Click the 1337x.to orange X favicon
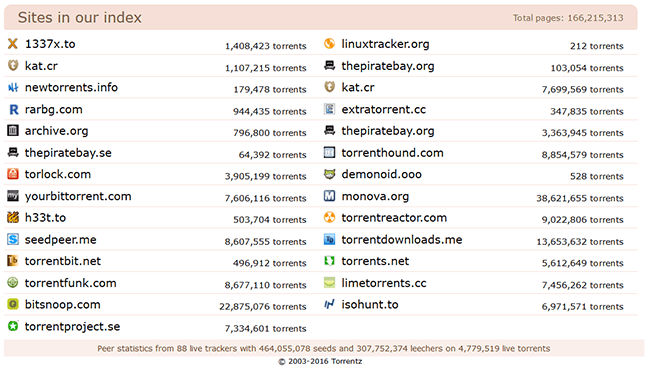 [13, 44]
